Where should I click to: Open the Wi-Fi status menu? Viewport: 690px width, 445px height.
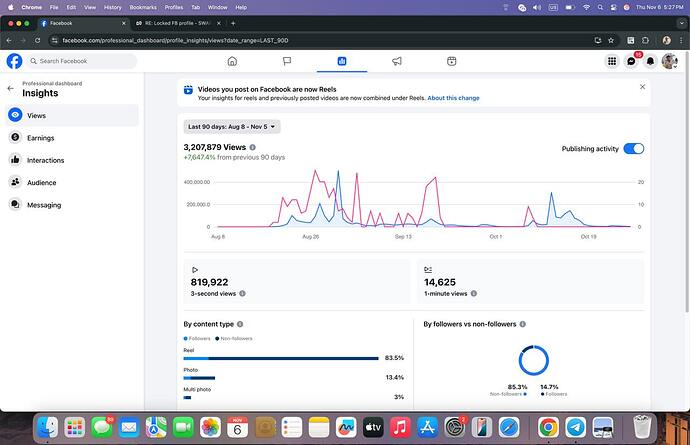[x=586, y=7]
